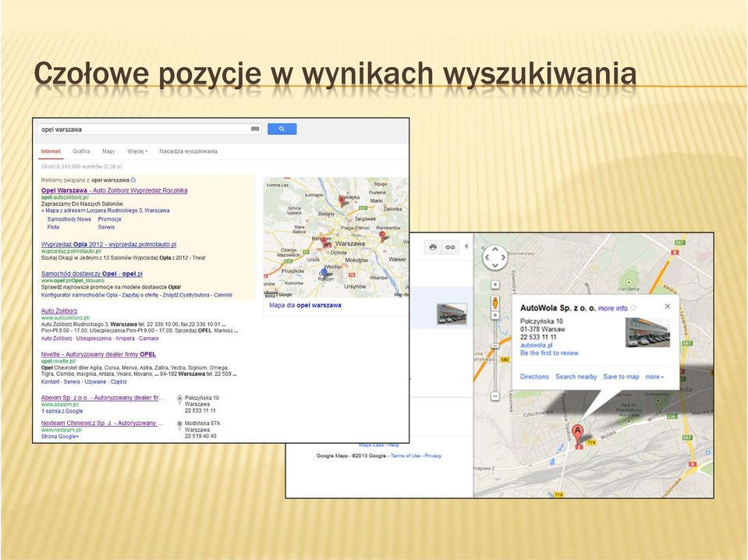Open the Opel Warszawa - Auto Żoliborz ad
Image resolution: width=748 pixels, height=560 pixels.
pos(114,190)
